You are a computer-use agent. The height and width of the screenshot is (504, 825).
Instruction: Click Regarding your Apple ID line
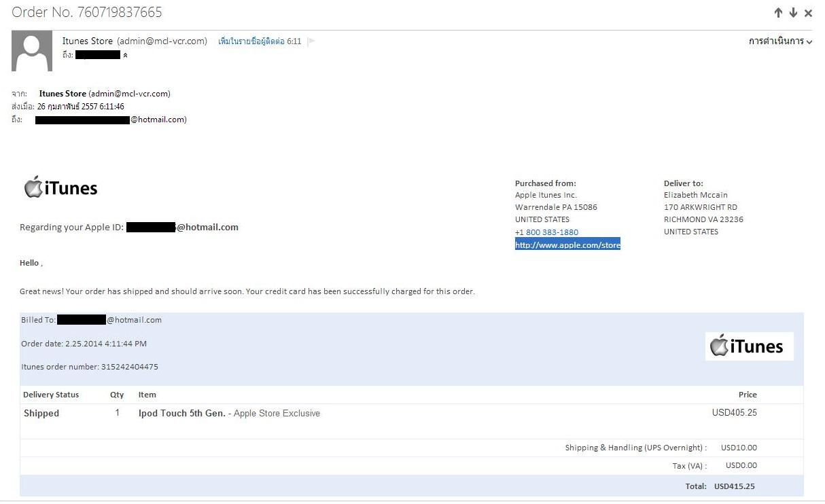pos(129,228)
